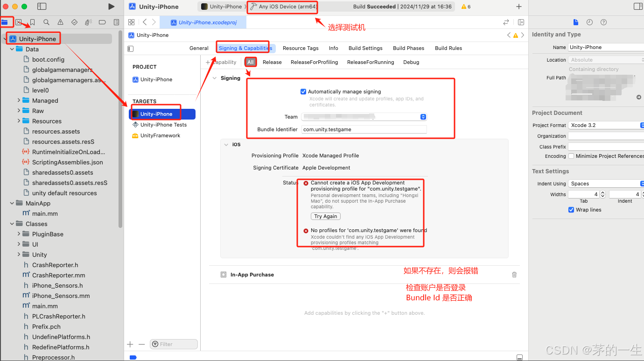Open the Project navigator folder icon
Image resolution: width=644 pixels, height=361 pixels.
[4, 22]
